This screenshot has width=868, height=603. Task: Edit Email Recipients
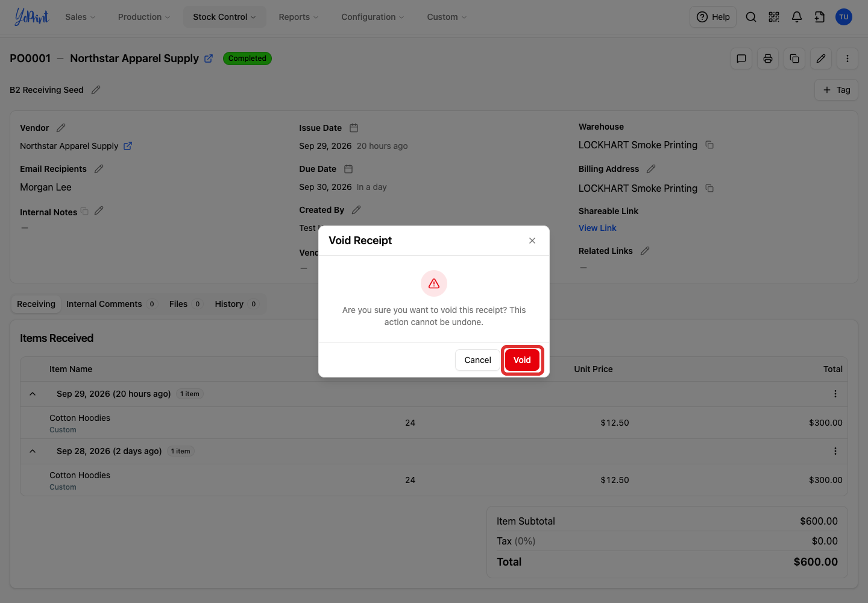(x=99, y=169)
